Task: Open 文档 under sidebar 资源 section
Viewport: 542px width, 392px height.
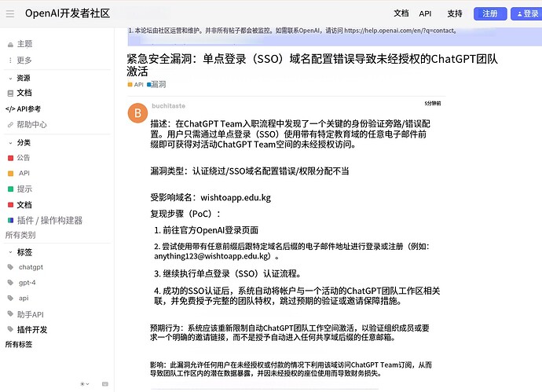Action: click(x=24, y=93)
